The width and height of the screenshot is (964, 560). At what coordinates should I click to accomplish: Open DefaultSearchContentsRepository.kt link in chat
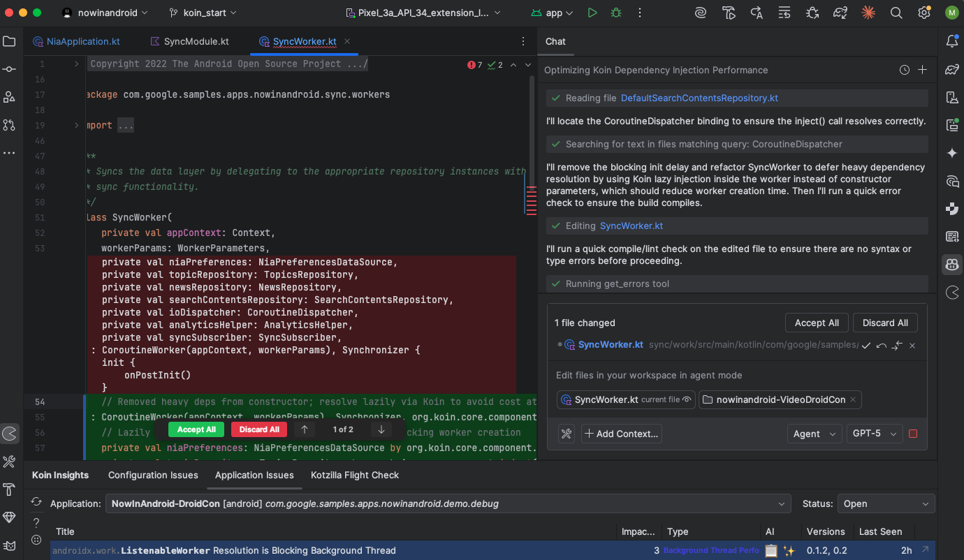699,98
